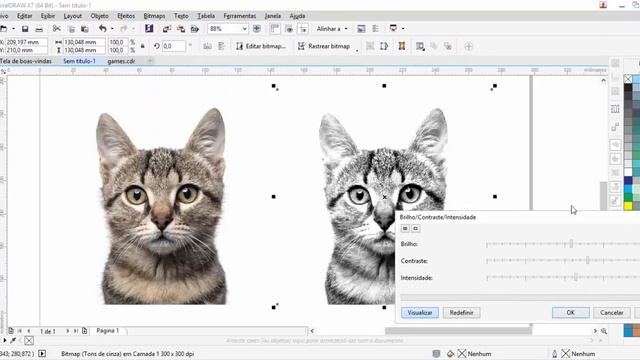Click the Export icon

181,29
